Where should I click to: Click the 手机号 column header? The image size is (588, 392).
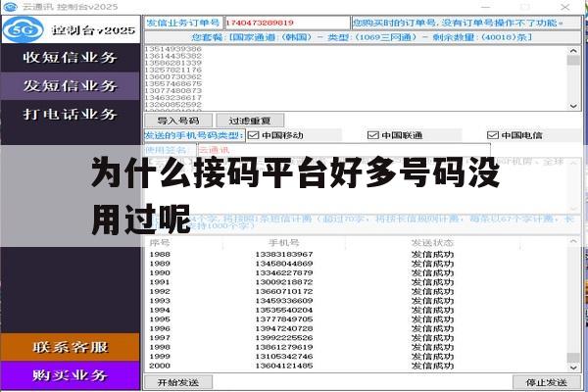(x=283, y=243)
